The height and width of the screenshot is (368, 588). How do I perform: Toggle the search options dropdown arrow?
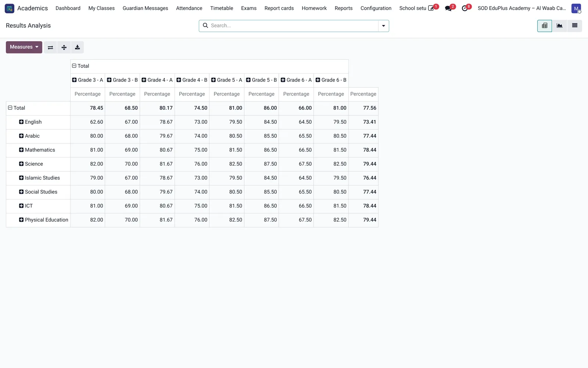point(383,26)
